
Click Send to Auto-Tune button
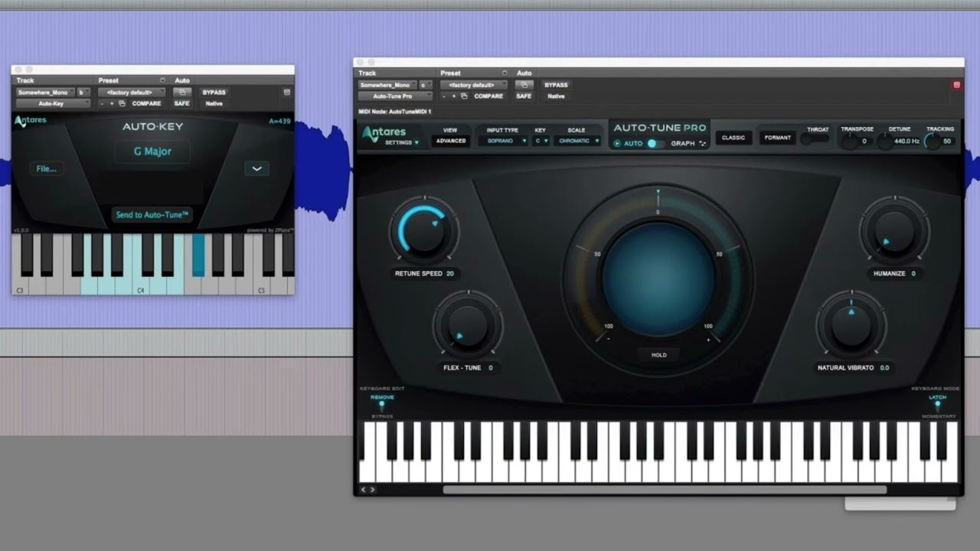click(x=152, y=215)
